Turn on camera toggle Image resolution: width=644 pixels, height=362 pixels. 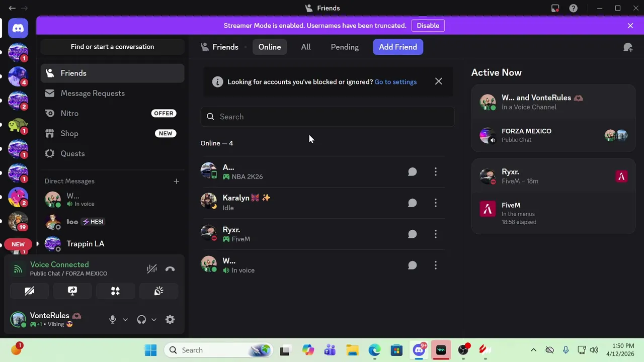29,291
